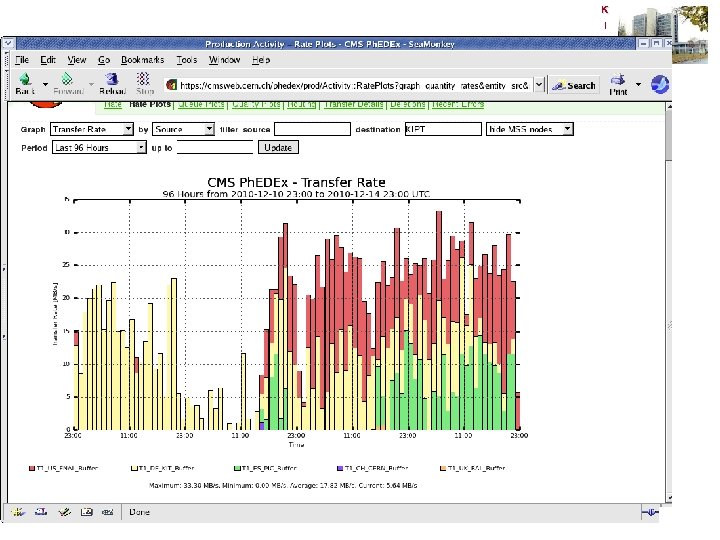Image resolution: width=720 pixels, height=540 pixels.
Task: Click the Update button
Action: point(278,147)
